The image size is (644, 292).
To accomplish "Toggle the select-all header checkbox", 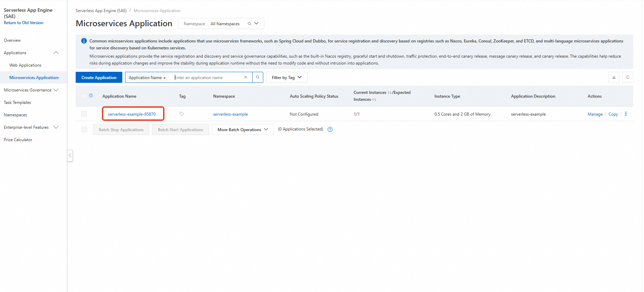I will [x=84, y=96].
